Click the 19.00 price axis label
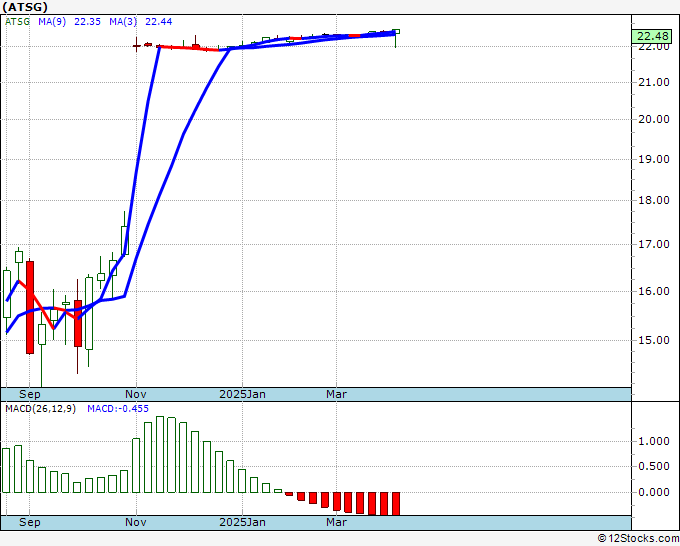Screen dimensions: 680x546 654,159
